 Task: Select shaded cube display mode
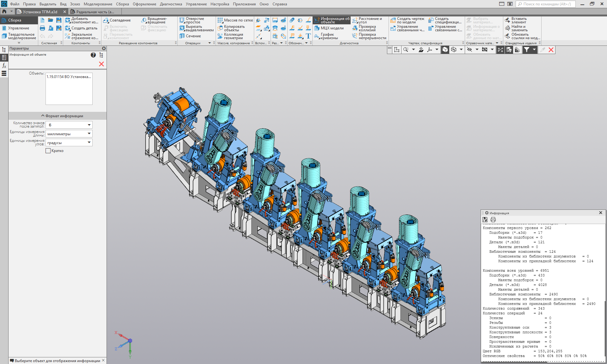point(445,50)
